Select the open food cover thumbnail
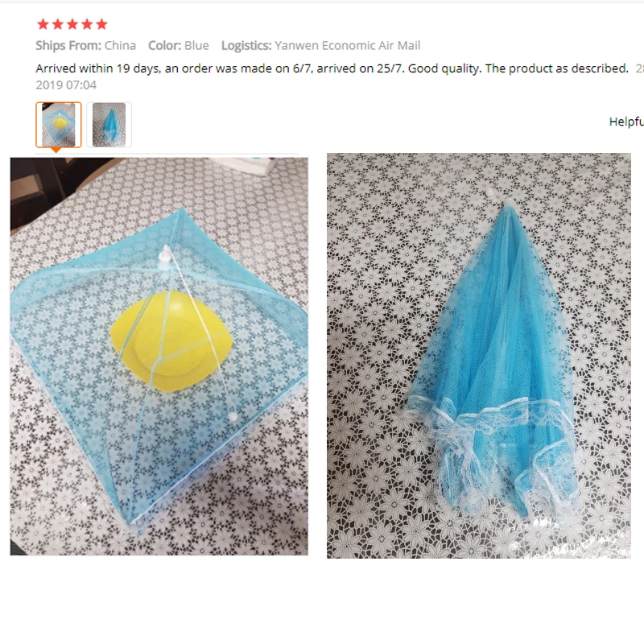644x644 pixels. pyautogui.click(x=59, y=125)
